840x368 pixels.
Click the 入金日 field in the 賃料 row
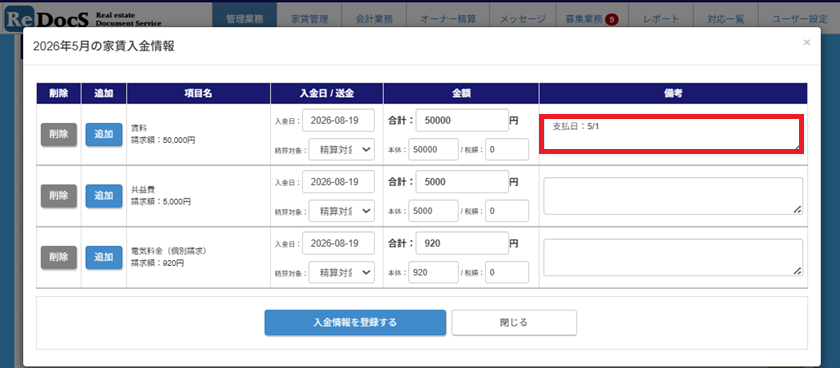coord(339,120)
